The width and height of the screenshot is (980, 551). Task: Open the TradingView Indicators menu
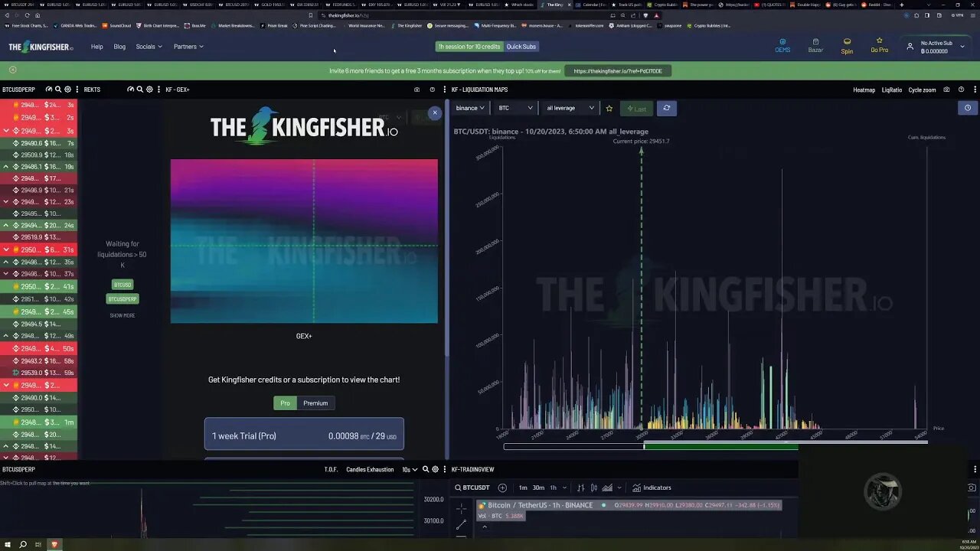tap(652, 487)
